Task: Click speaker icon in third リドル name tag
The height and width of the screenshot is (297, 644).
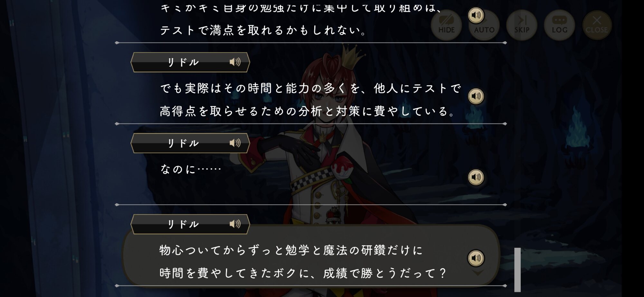Action: tap(235, 224)
